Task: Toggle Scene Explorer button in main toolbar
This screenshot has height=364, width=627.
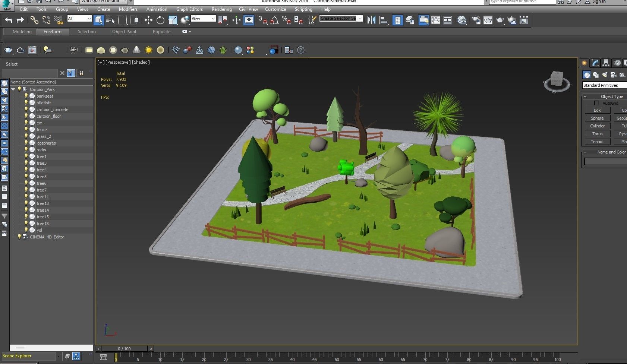Action: (398, 20)
